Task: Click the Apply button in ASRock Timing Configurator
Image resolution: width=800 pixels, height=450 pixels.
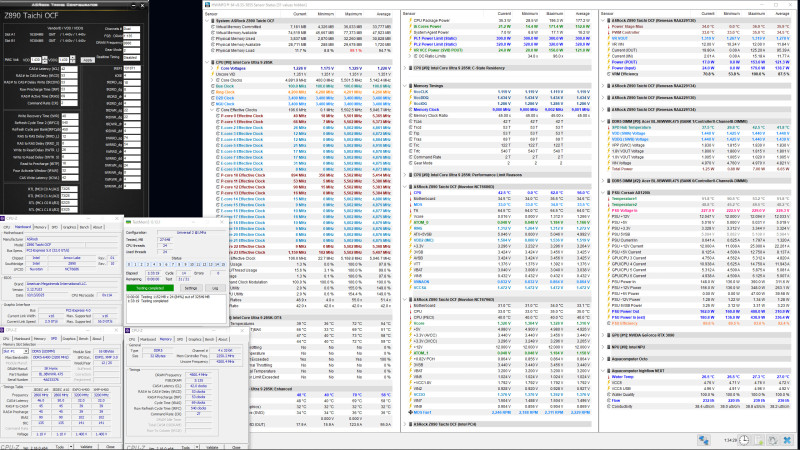Action: [88, 60]
